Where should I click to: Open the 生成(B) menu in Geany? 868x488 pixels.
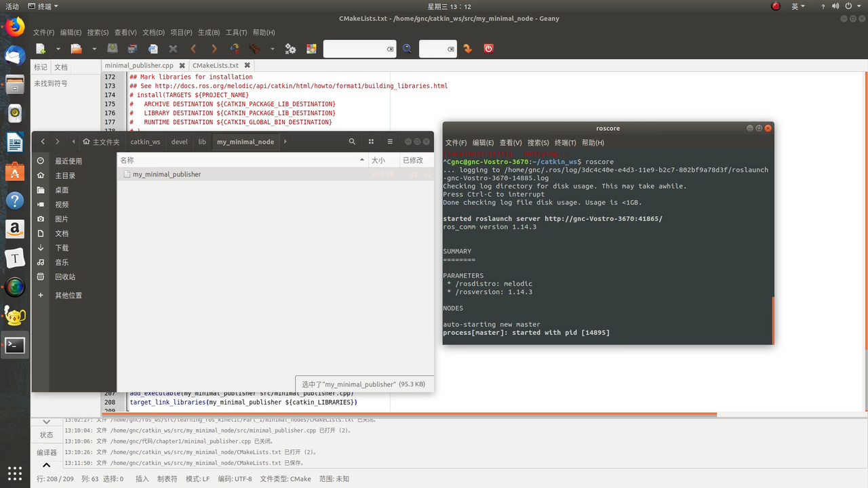coord(209,33)
